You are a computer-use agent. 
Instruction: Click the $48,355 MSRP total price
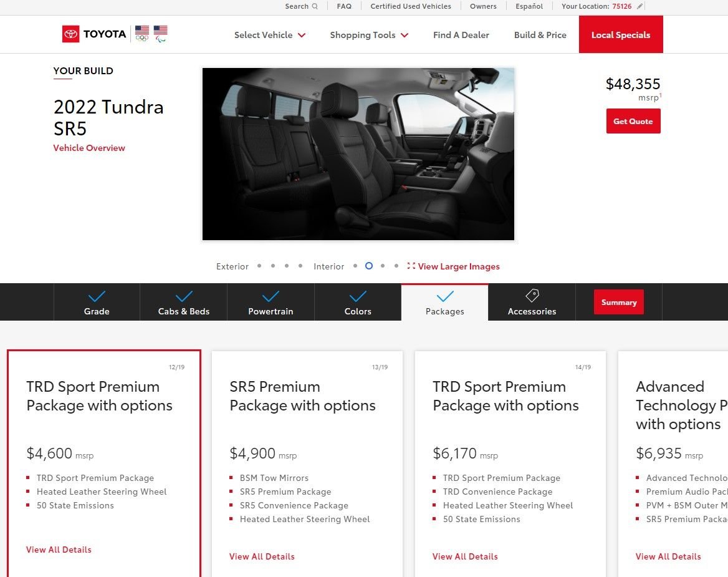point(633,84)
